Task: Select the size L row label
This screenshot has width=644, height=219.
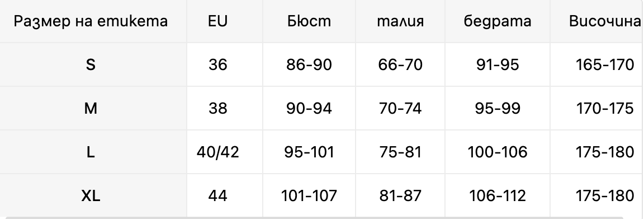Action: click(91, 152)
